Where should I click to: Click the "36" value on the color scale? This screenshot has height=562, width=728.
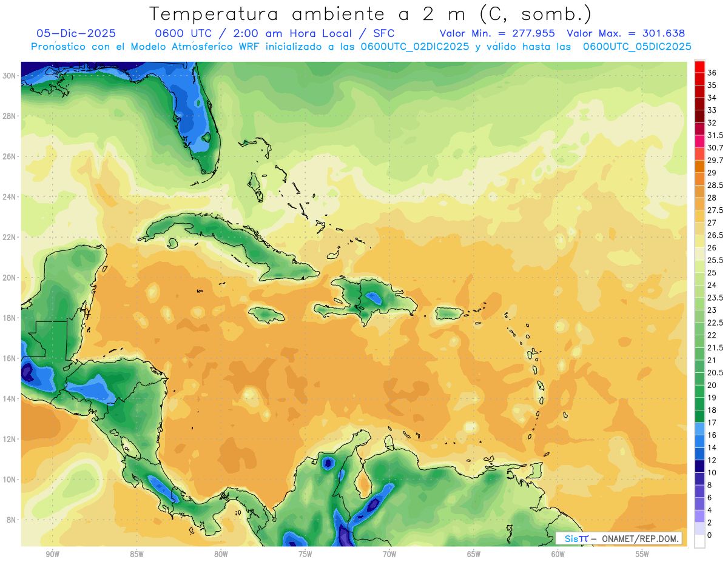click(x=712, y=73)
